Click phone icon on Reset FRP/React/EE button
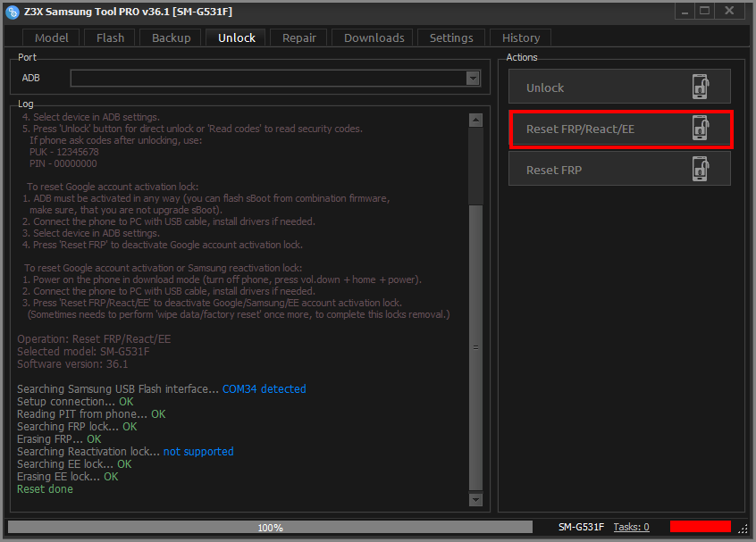The width and height of the screenshot is (756, 542). pyautogui.click(x=701, y=128)
